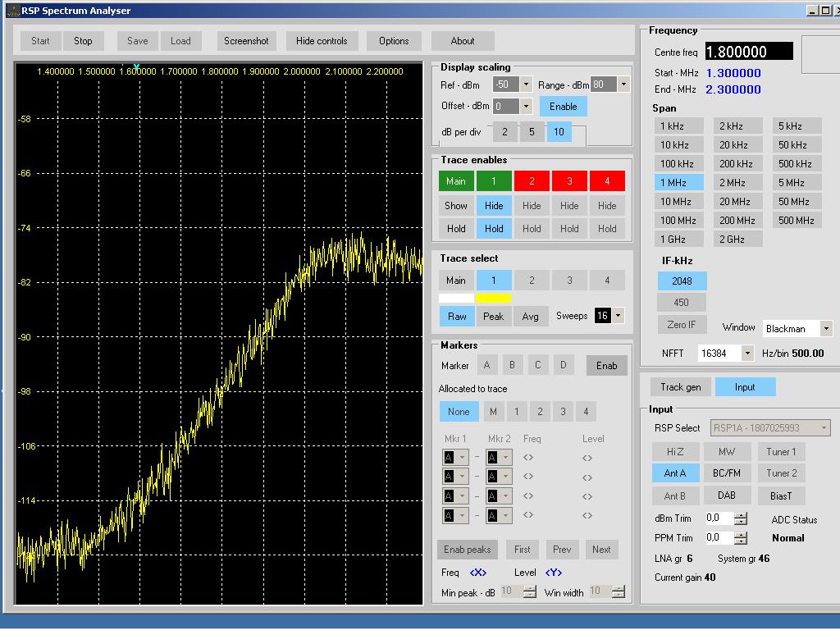Expand the Range dBm dropdown
Viewport: 840px width, 630px height.
pos(623,84)
